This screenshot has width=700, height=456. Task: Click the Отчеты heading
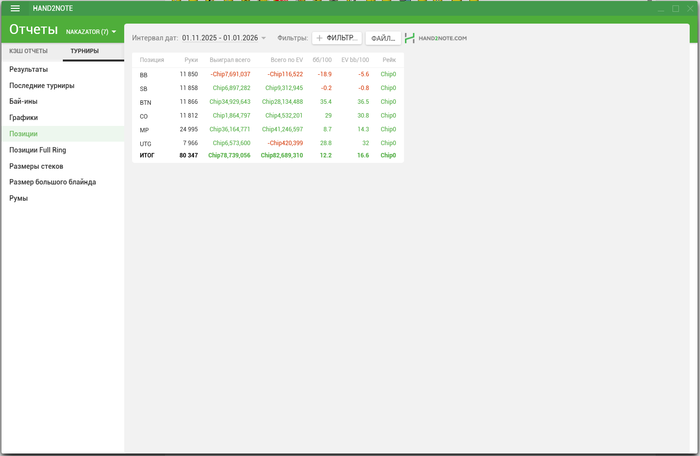(x=33, y=29)
